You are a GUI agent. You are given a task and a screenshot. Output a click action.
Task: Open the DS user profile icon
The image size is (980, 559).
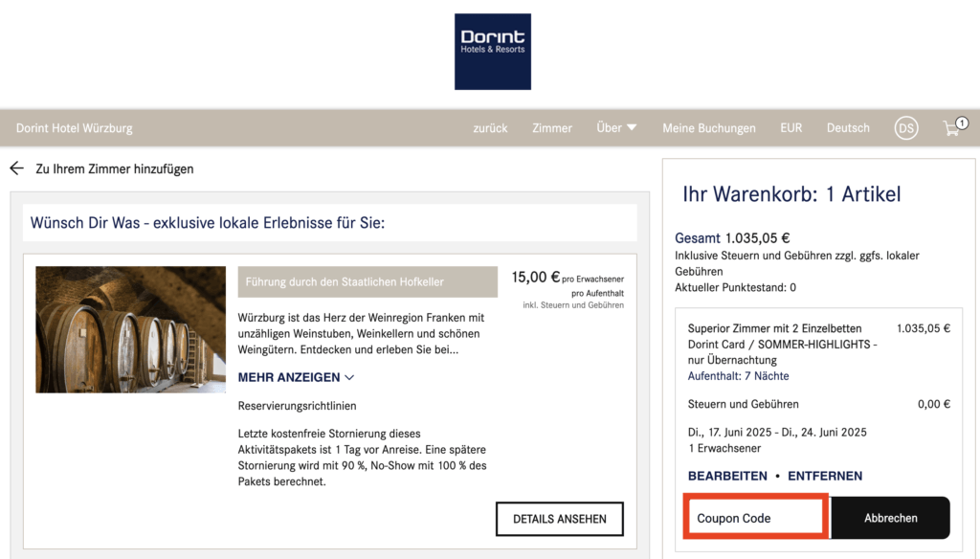(905, 128)
